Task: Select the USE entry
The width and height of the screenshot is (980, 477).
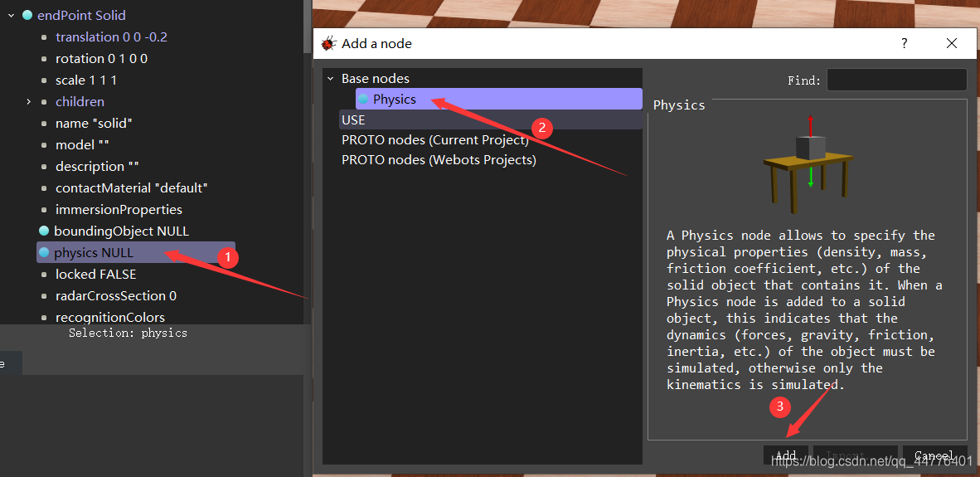Action: [491, 119]
